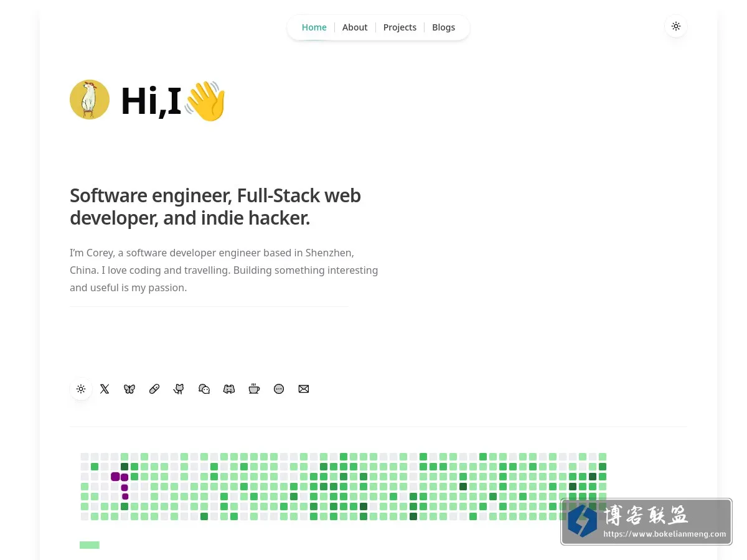
Task: Click the waving hand emoji
Action: click(x=205, y=101)
